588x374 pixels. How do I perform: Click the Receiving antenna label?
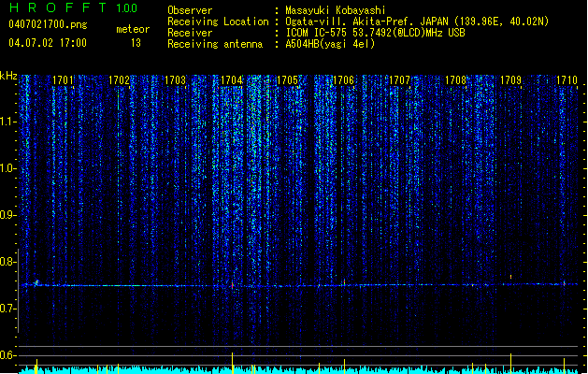[x=215, y=44]
